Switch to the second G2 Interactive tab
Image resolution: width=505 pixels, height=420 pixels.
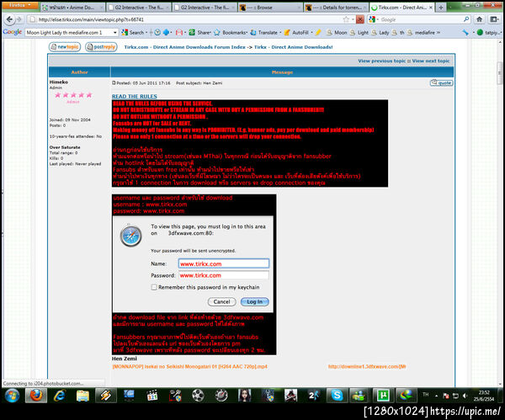(205, 7)
